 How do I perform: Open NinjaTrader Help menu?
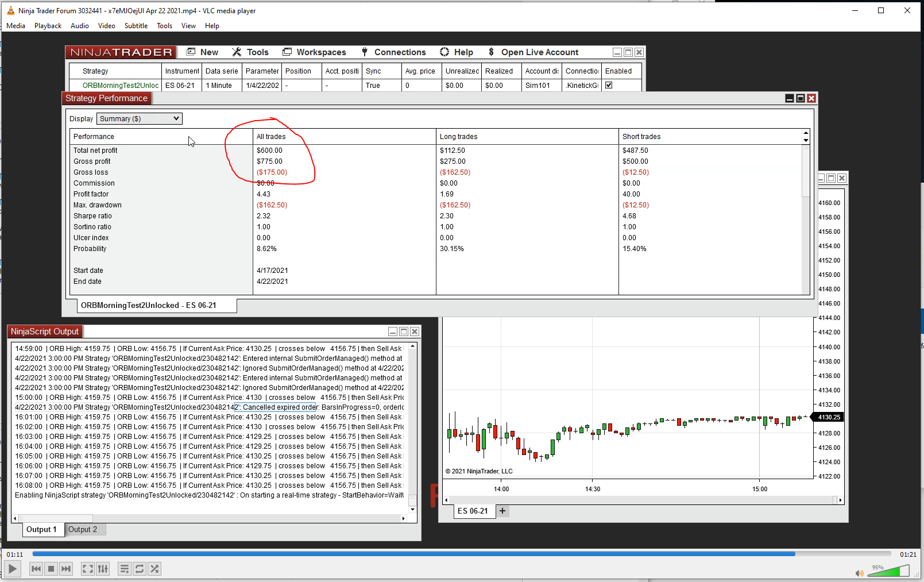[457, 52]
